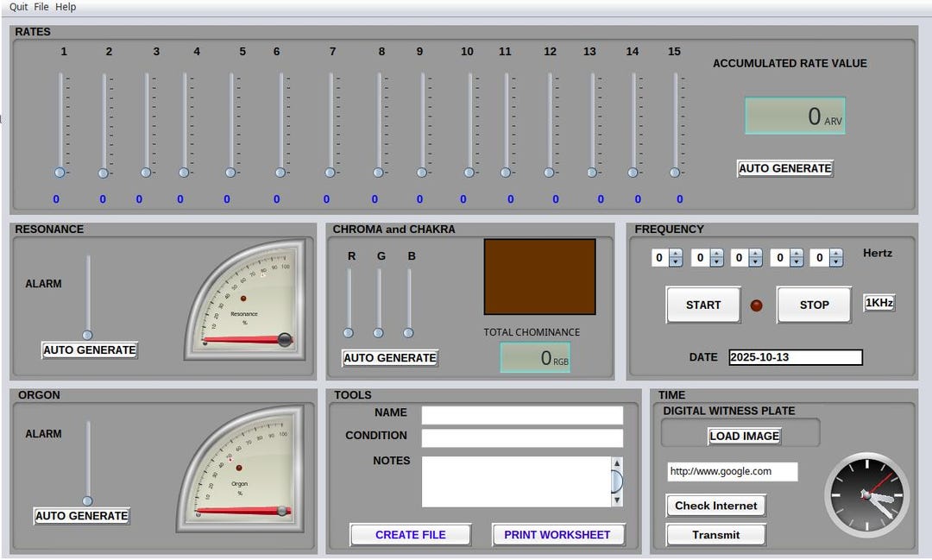Image resolution: width=932 pixels, height=560 pixels.
Task: Click AUTO GENERATE in the Orgon panel
Action: (82, 516)
